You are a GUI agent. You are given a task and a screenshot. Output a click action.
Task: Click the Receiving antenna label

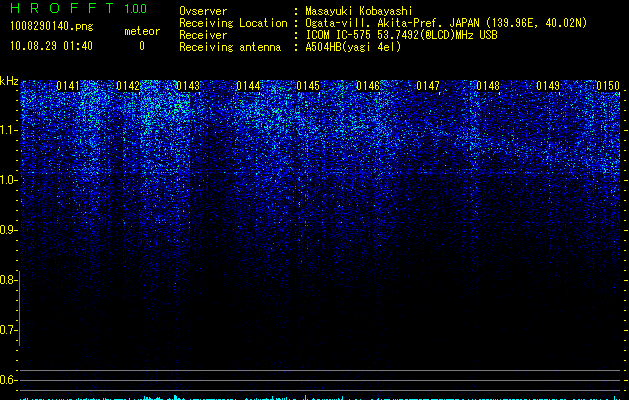click(x=230, y=47)
